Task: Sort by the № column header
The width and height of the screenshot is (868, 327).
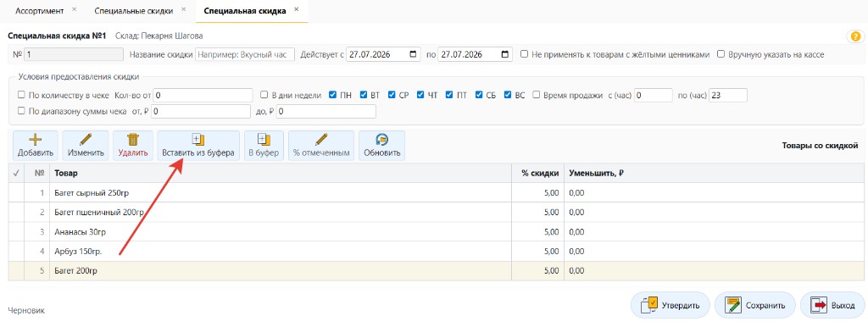Action: (x=37, y=173)
